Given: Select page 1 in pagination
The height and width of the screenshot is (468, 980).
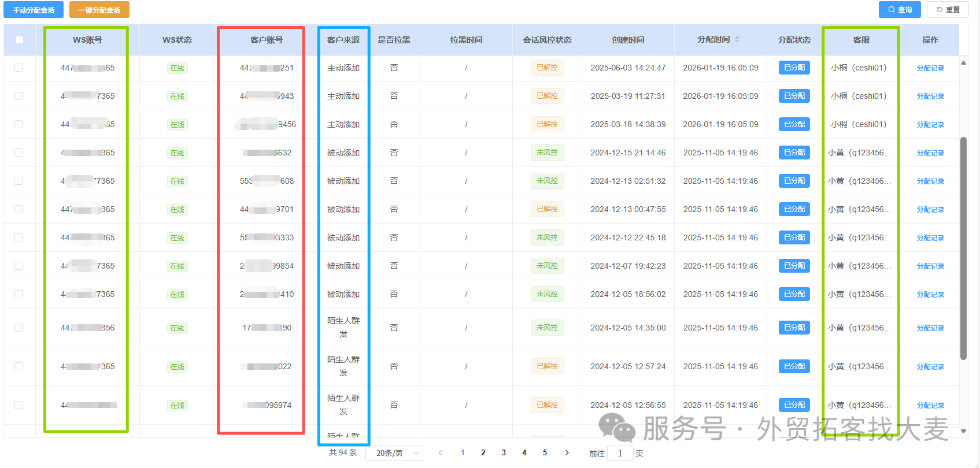Looking at the screenshot, I should (x=463, y=453).
